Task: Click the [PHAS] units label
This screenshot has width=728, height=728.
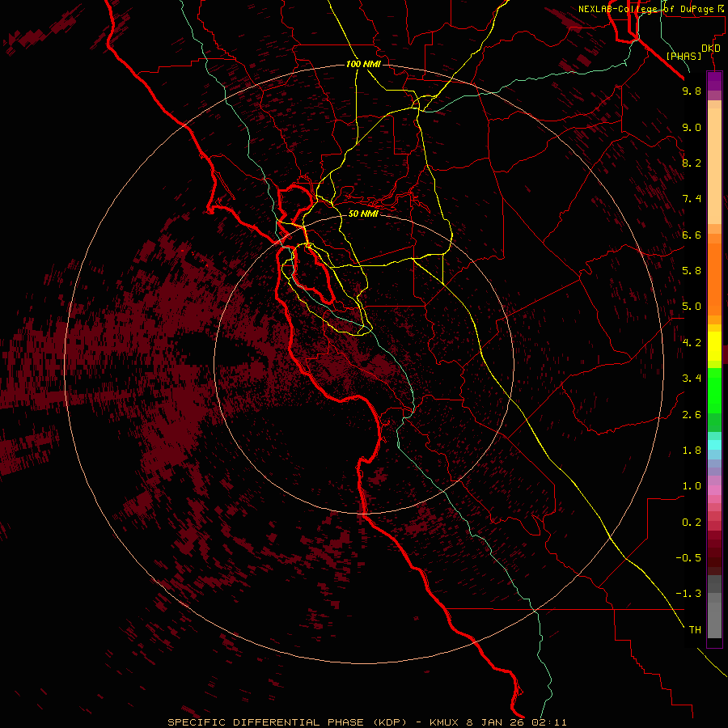Action: (x=684, y=57)
